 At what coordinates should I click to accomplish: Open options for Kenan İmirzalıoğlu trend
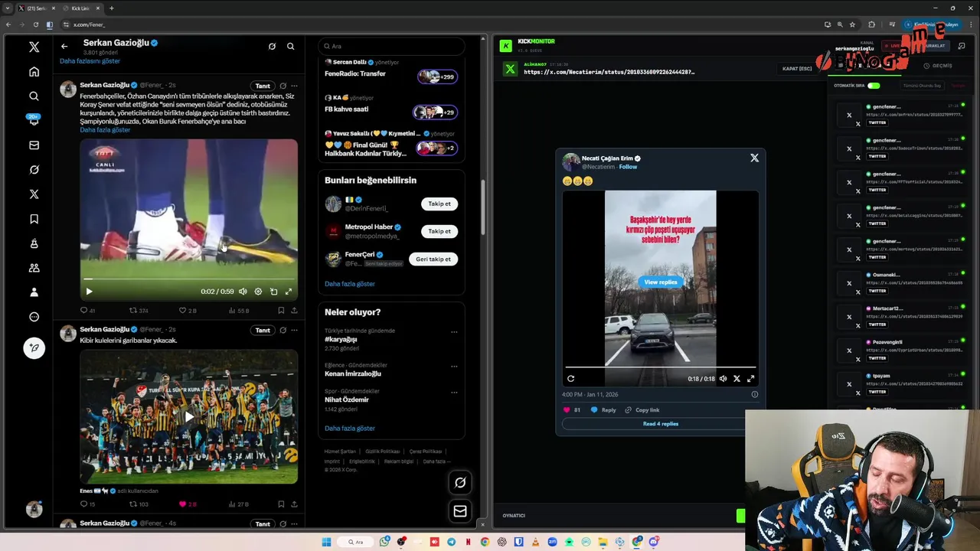[454, 367]
